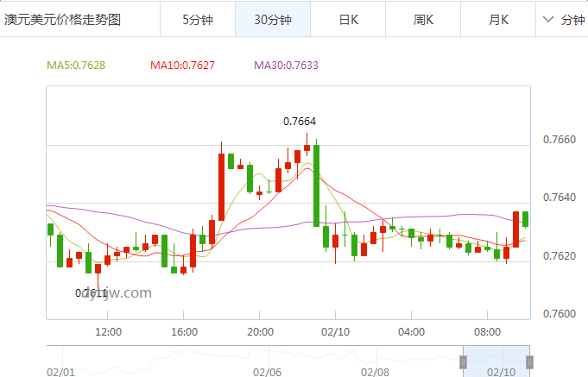Click the last green candlestick on chart

(525, 219)
